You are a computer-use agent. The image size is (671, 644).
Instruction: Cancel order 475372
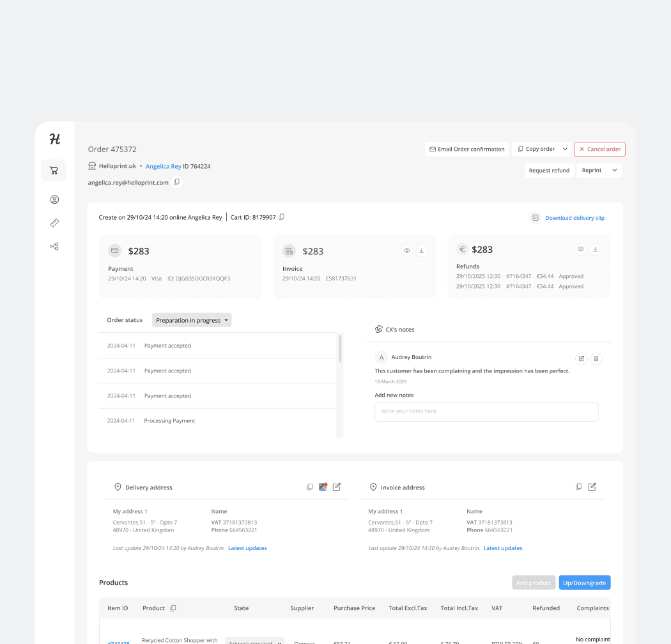tap(599, 149)
